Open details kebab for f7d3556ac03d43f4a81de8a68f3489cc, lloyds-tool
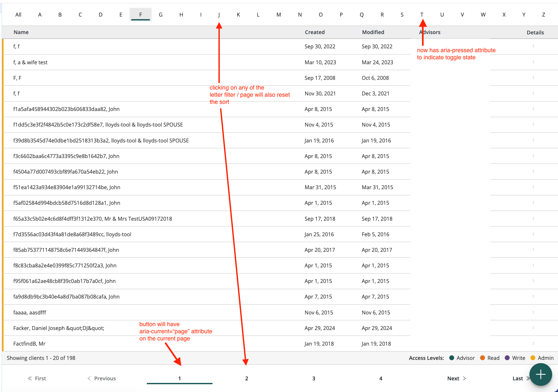 pyautogui.click(x=533, y=234)
